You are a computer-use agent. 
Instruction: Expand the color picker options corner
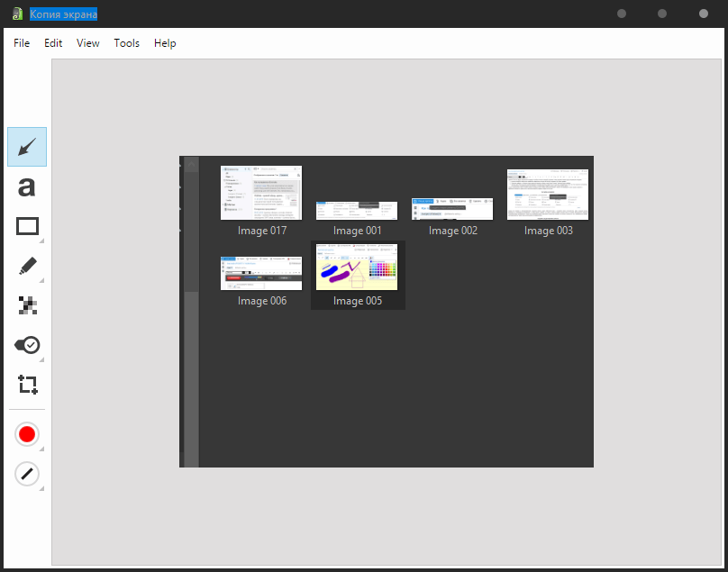[x=41, y=449]
